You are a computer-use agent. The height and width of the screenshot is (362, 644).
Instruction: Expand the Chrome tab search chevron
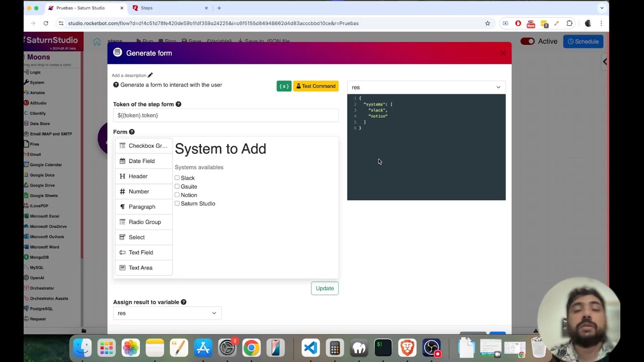pyautogui.click(x=602, y=8)
